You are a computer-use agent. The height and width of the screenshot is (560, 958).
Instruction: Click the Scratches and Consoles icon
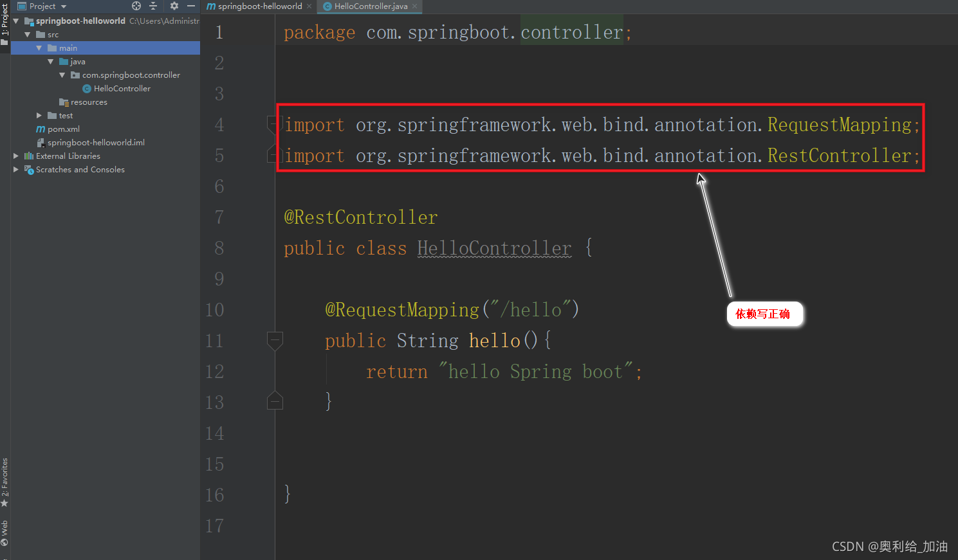tap(29, 170)
